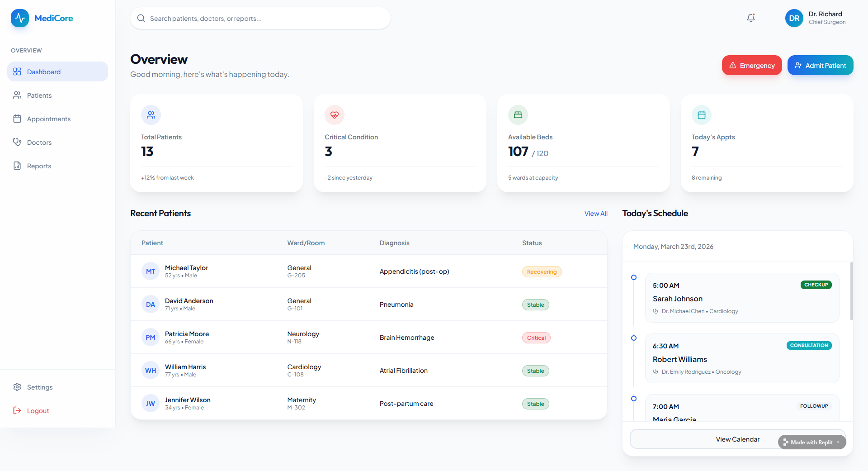Click the Critical Condition heart icon

pyautogui.click(x=335, y=115)
